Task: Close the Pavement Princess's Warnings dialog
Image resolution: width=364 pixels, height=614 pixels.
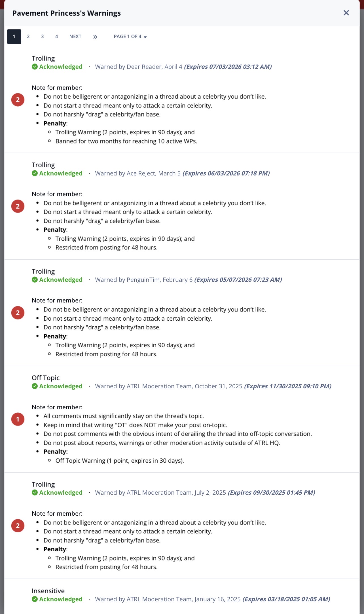Action: click(346, 13)
